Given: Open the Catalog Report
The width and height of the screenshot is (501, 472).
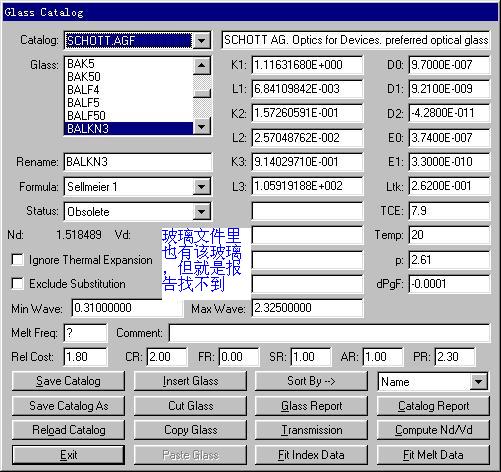Looking at the screenshot, I should coord(433,406).
